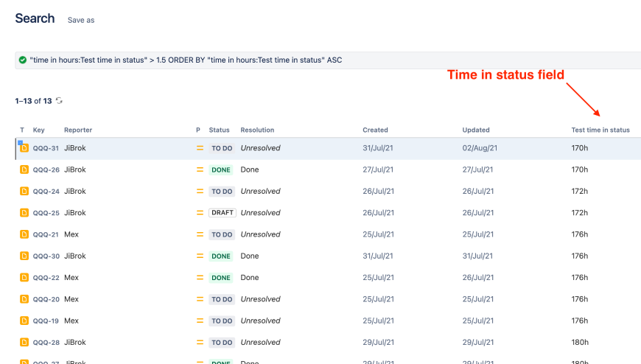The width and height of the screenshot is (641, 364).
Task: Click the refresh results icon
Action: pos(59,101)
